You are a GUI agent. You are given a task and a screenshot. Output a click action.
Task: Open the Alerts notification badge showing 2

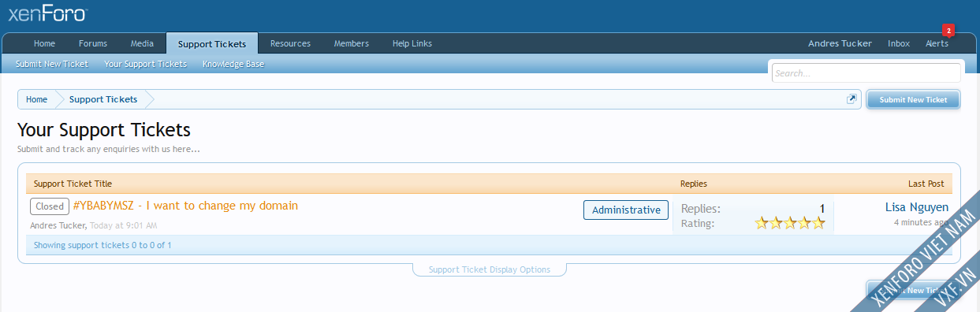pos(948,30)
